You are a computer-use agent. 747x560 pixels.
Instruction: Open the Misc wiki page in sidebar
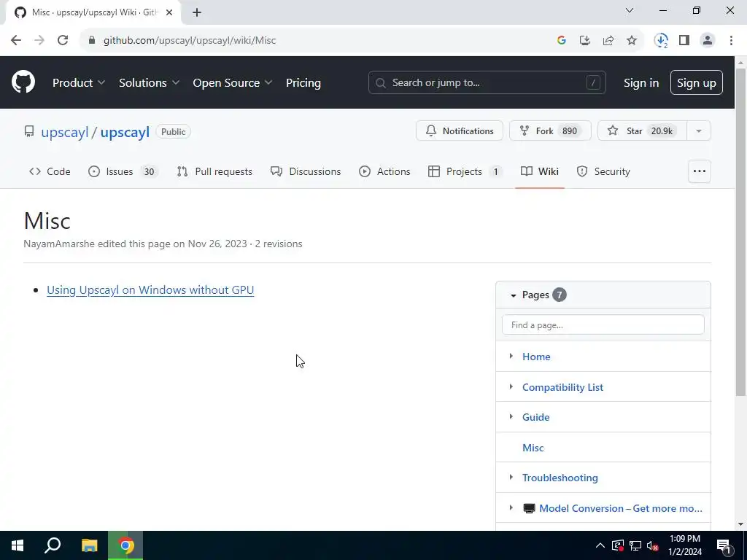533,448
